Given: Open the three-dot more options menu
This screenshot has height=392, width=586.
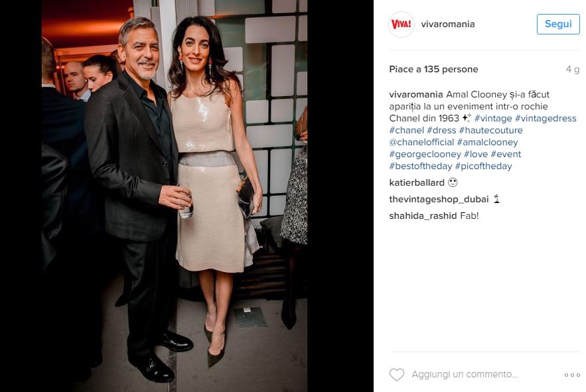Looking at the screenshot, I should click(572, 375).
